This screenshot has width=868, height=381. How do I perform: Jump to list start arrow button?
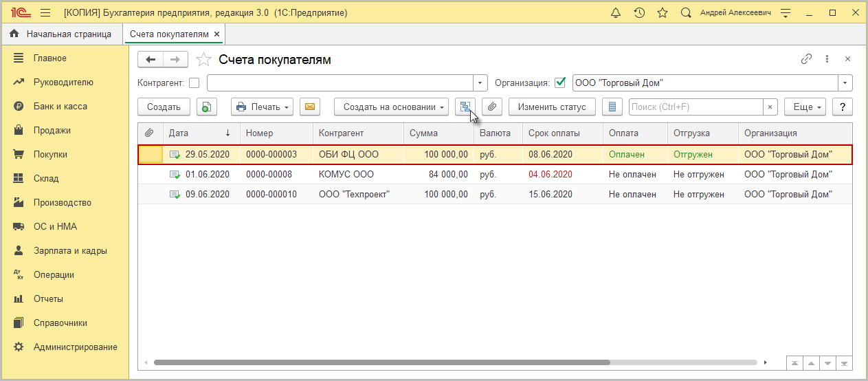794,362
